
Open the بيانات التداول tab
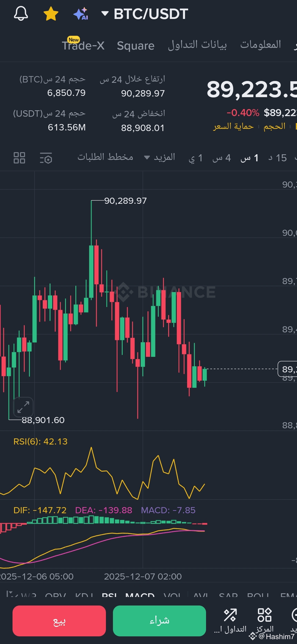point(197,45)
